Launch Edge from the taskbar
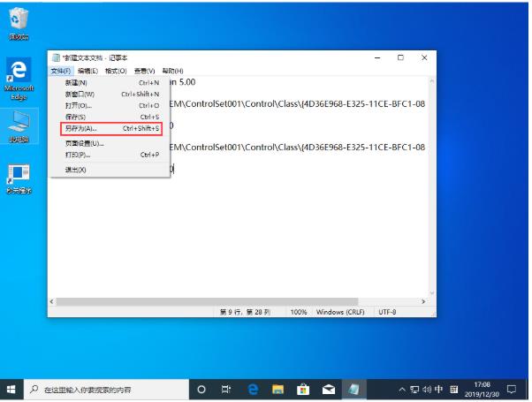The image size is (532, 402). coord(253,390)
